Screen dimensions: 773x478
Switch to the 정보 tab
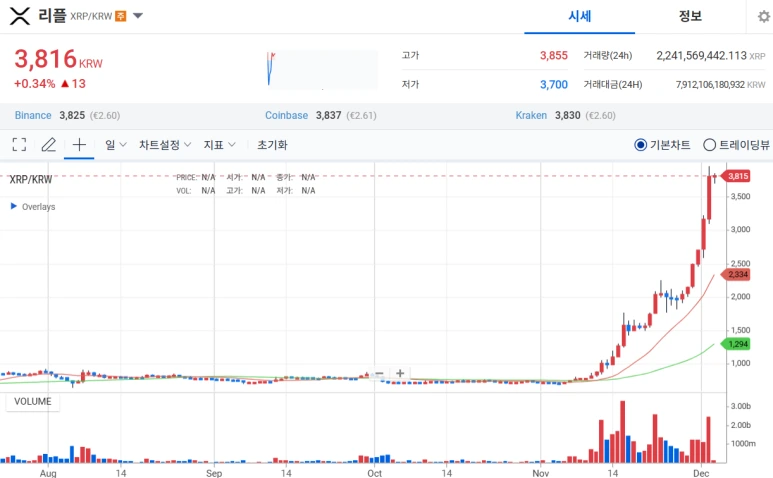click(x=690, y=16)
